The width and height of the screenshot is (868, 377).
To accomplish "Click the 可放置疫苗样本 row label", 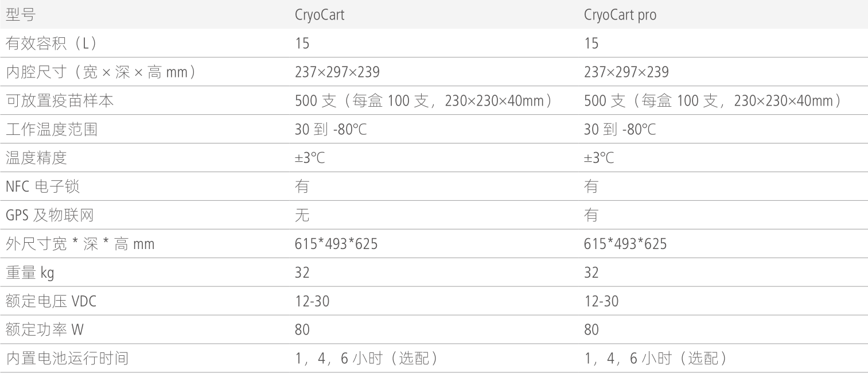I will [60, 101].
